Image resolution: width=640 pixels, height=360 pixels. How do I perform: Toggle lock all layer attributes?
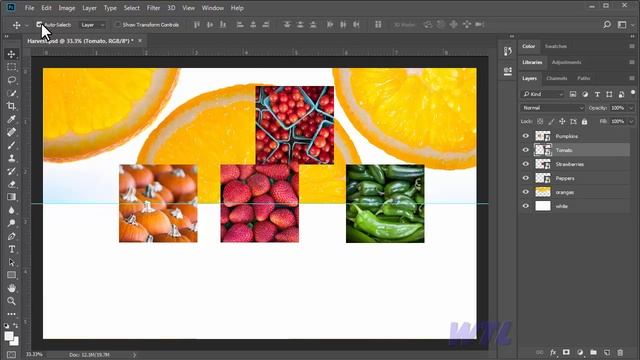[584, 122]
